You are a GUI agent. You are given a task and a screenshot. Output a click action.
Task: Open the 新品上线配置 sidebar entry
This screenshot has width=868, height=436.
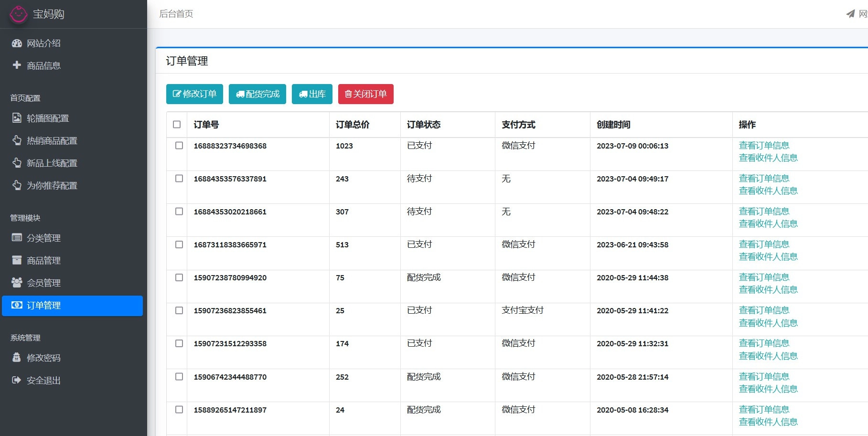pyautogui.click(x=52, y=163)
